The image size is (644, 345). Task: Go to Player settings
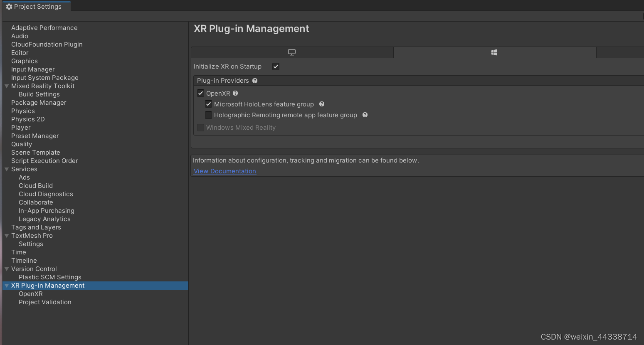pos(21,128)
